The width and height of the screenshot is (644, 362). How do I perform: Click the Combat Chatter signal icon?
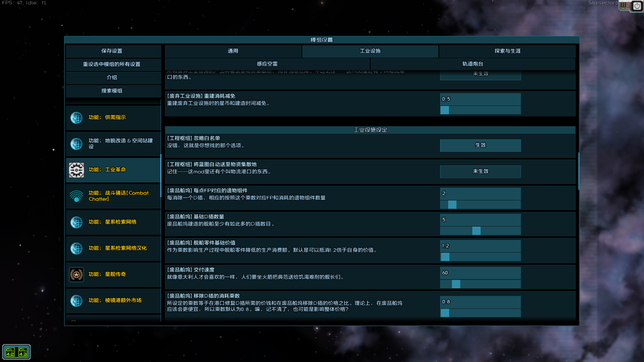click(x=76, y=196)
